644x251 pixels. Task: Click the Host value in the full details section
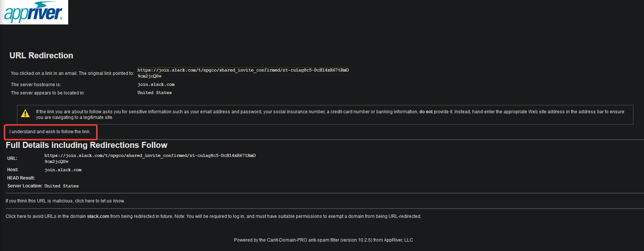coord(63,170)
